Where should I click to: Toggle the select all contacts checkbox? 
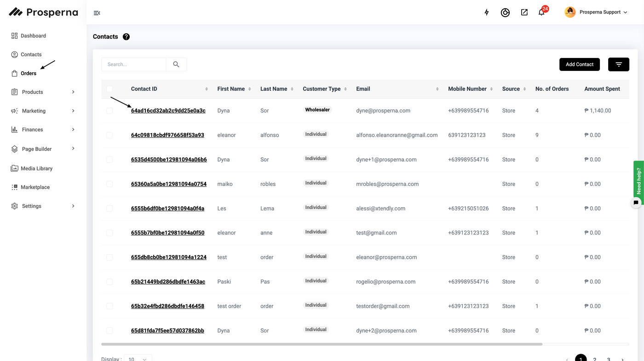pos(109,89)
